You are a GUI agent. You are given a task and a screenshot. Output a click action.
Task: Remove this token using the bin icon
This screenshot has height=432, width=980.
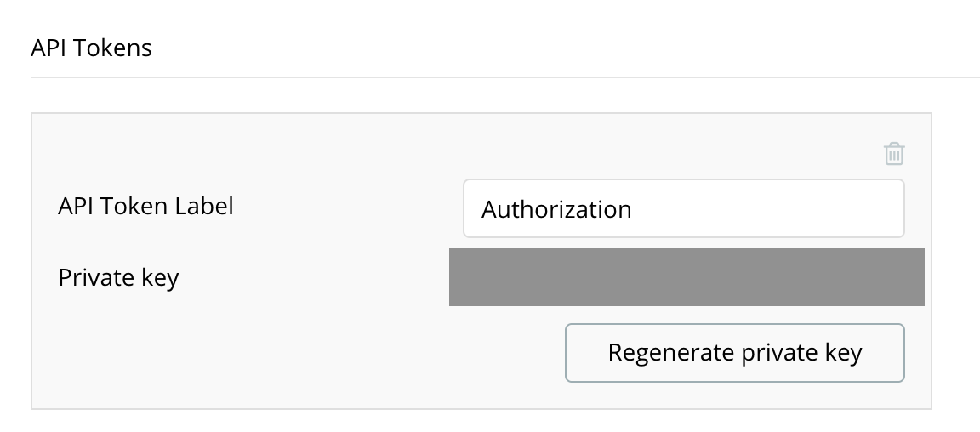[894, 153]
